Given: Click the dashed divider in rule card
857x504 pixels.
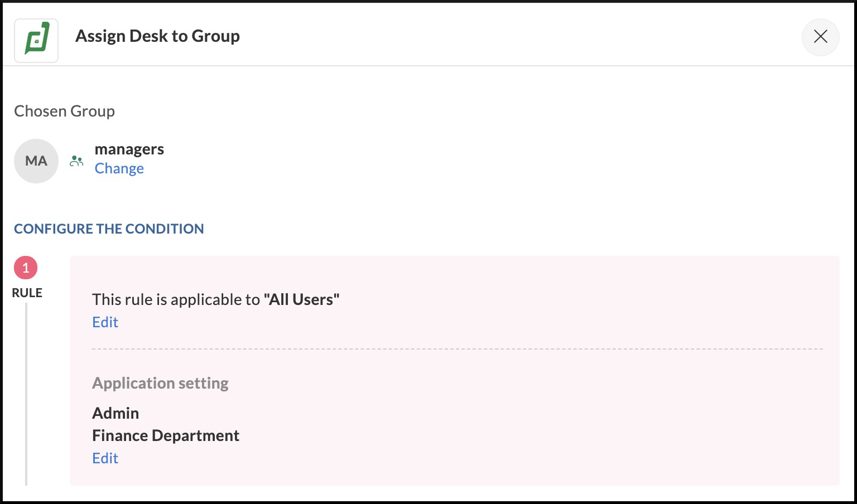Looking at the screenshot, I should pyautogui.click(x=458, y=349).
